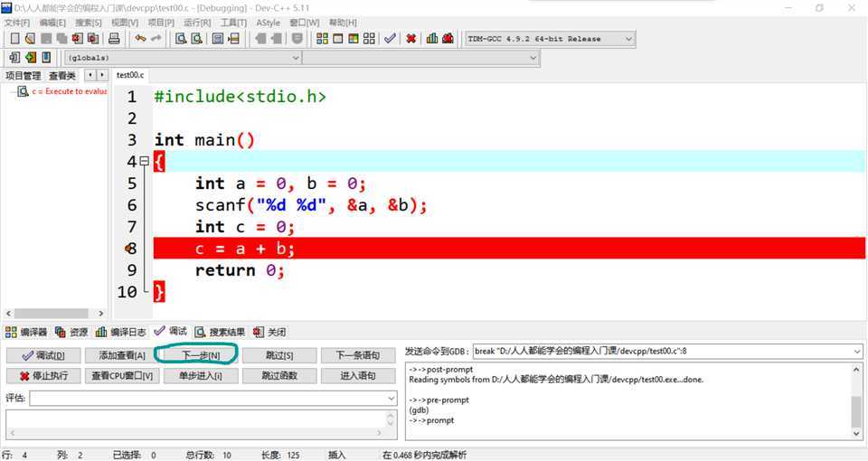
Task: Click the 添加查看[A] button
Action: pyautogui.click(x=122, y=355)
